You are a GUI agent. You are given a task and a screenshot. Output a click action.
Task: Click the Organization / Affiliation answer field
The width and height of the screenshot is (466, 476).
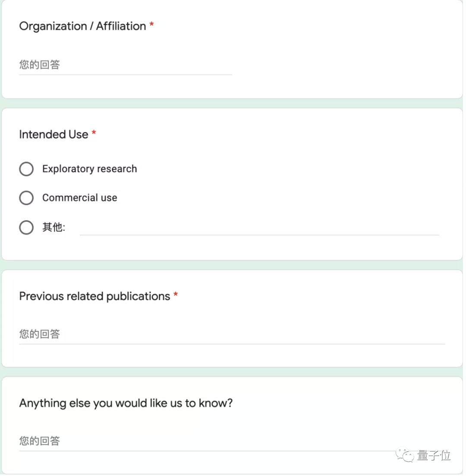click(x=125, y=66)
